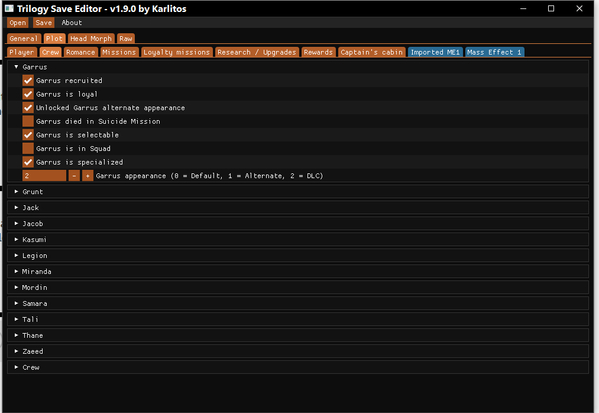Toggle Garrus is loyal checkbox
The image size is (599, 413).
[28, 94]
